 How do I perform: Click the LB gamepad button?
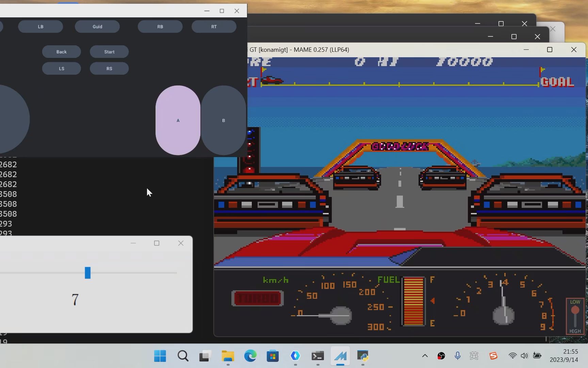coord(40,27)
